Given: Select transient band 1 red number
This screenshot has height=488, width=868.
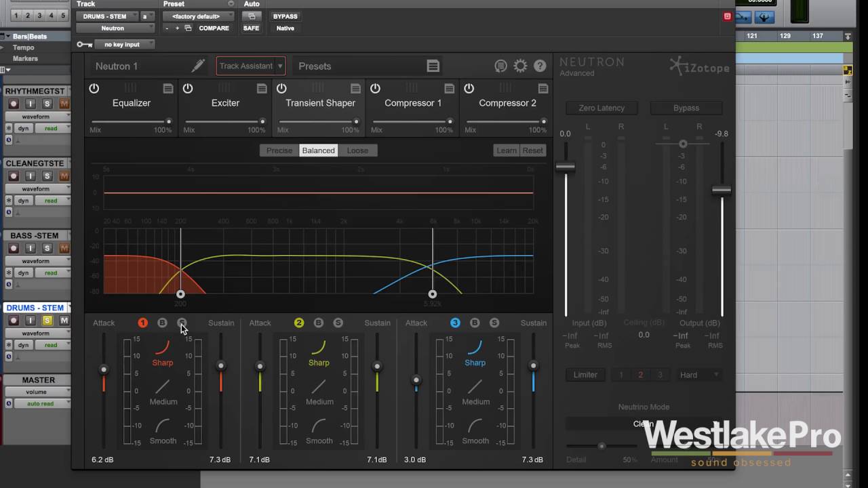Looking at the screenshot, I should [142, 323].
